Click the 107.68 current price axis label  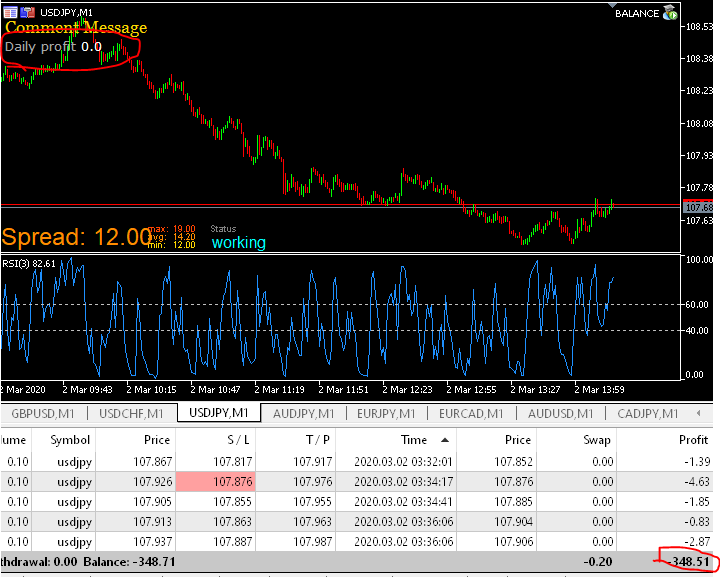coord(698,207)
